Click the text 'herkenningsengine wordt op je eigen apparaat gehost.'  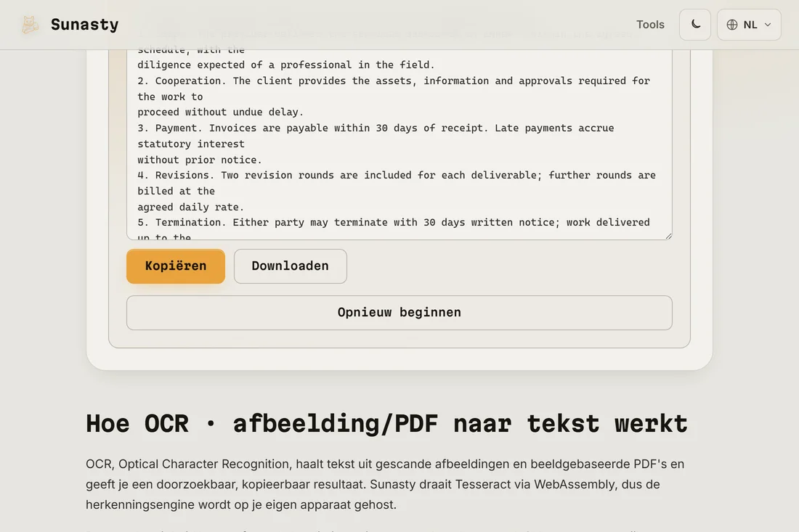pos(241,504)
